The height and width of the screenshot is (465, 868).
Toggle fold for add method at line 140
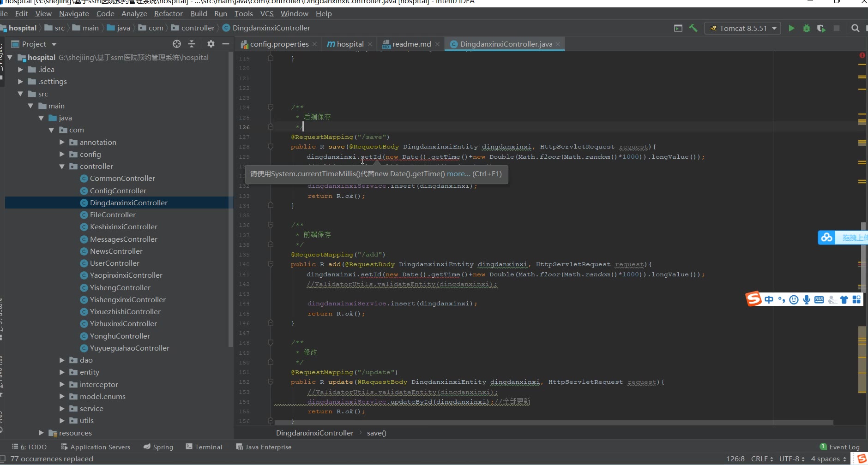[x=271, y=264]
